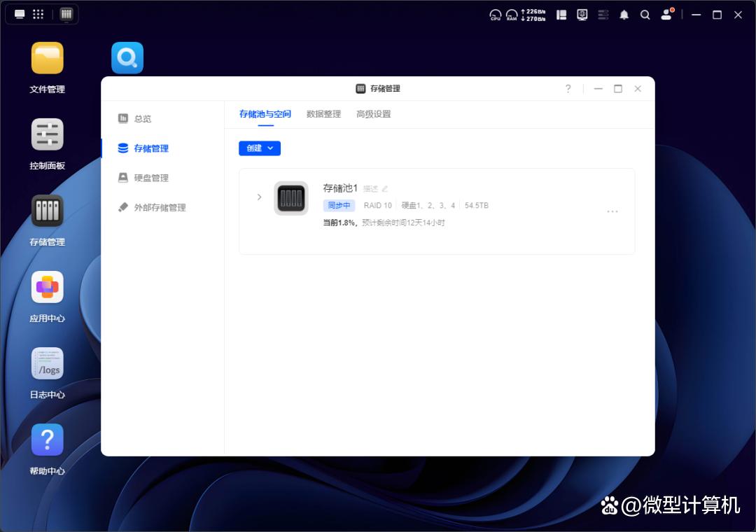
Task: Click the 54.5TB capacity text
Action: [477, 206]
